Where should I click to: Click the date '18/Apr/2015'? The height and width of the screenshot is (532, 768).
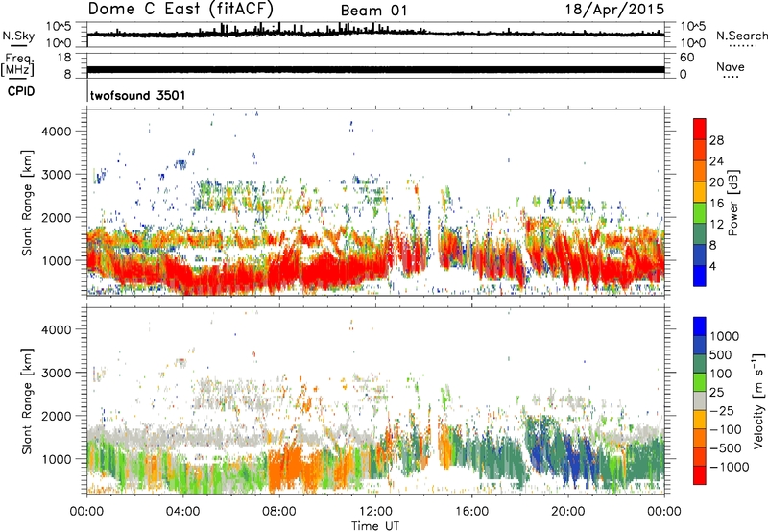pyautogui.click(x=614, y=10)
